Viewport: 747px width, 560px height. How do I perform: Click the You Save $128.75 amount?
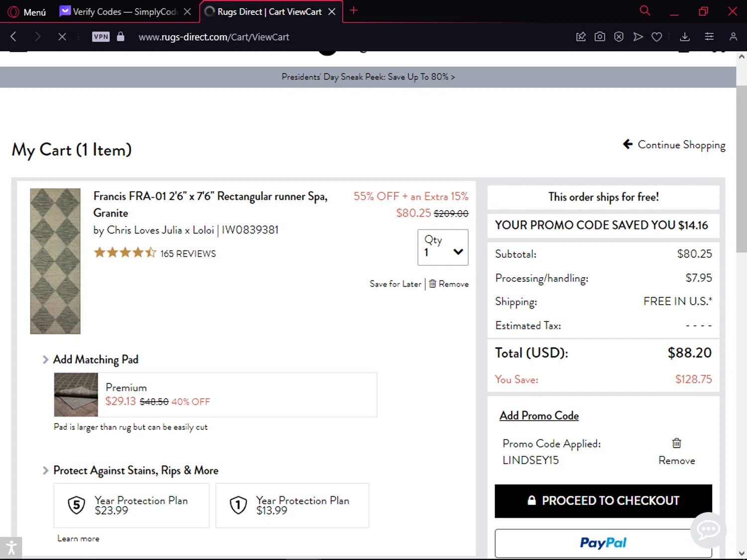[x=693, y=379]
